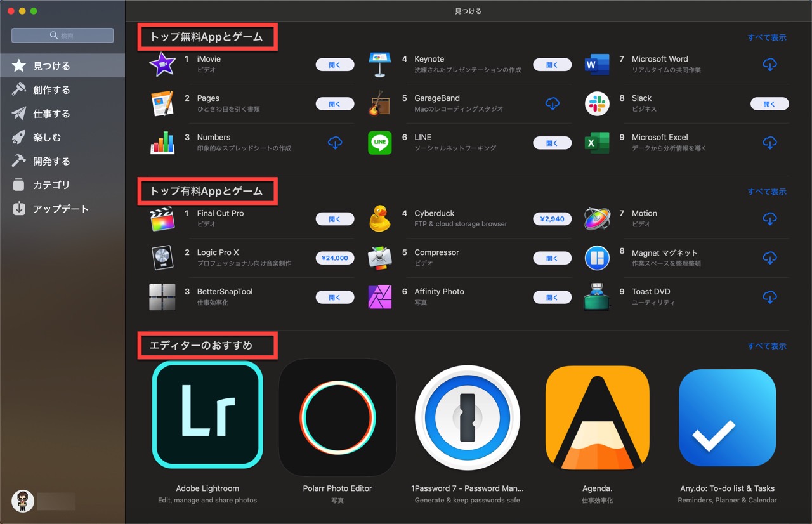
Task: Click the Pages app icon
Action: 162,103
